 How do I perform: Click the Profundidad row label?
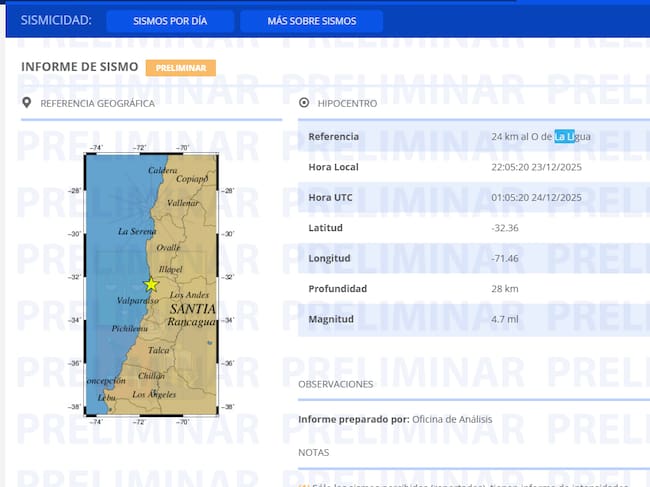tap(337, 288)
